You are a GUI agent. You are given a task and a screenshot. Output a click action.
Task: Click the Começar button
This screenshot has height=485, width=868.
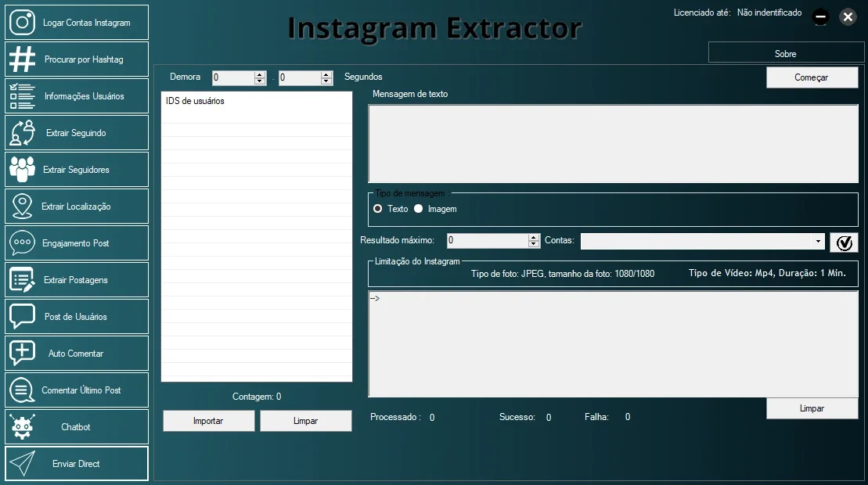tap(812, 77)
